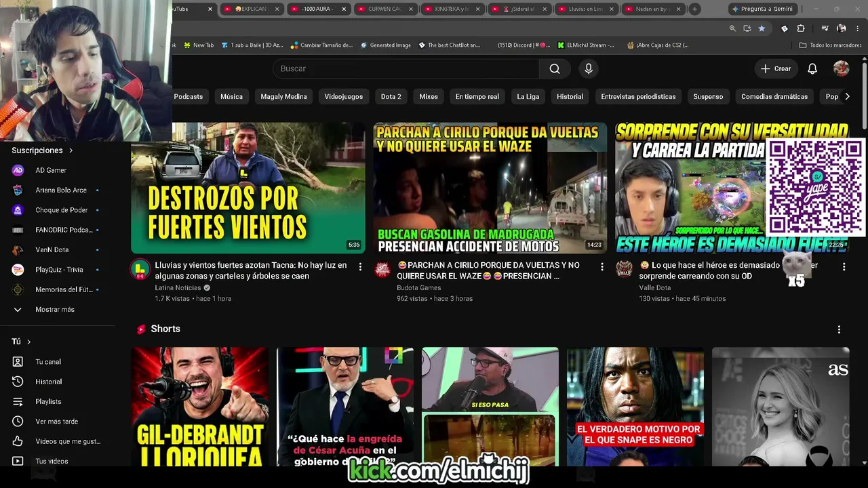Screen dimensions: 868x488
Task: Open options menu for Lluvias y vientos video
Action: 360,267
